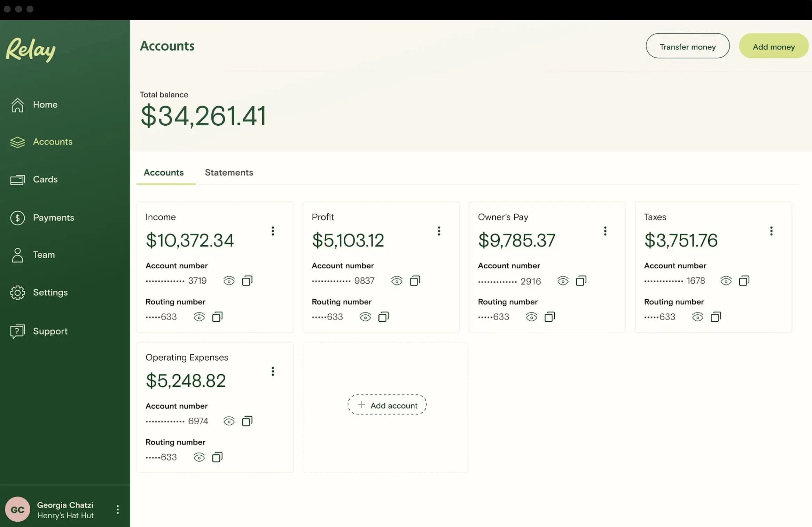The width and height of the screenshot is (812, 527).
Task: Copy Income account routing number
Action: (217, 317)
